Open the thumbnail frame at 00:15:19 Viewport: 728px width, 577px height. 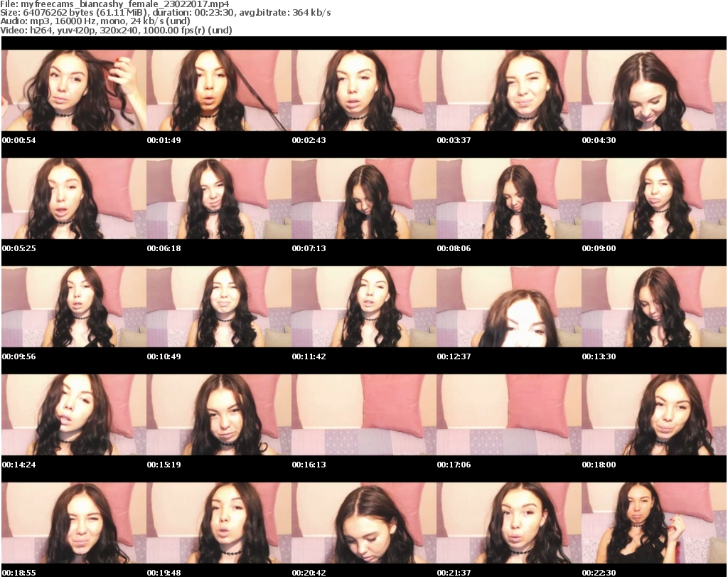[x=219, y=415]
